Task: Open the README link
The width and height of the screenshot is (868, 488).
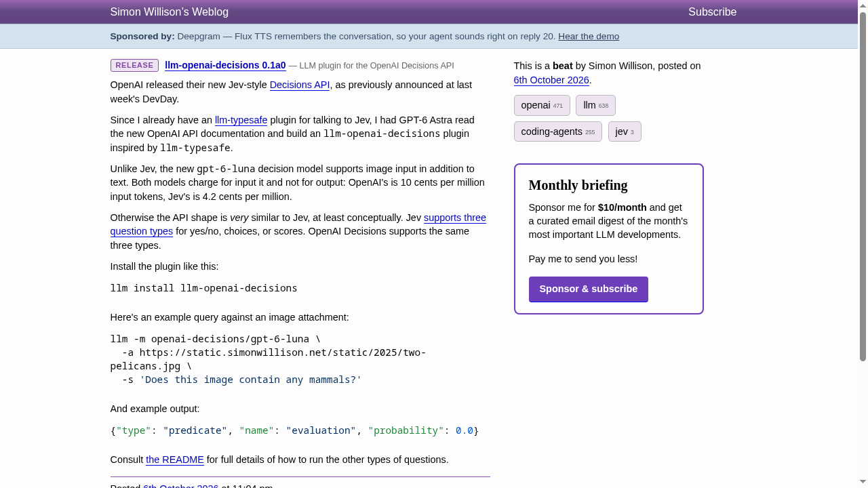Action: click(x=175, y=460)
